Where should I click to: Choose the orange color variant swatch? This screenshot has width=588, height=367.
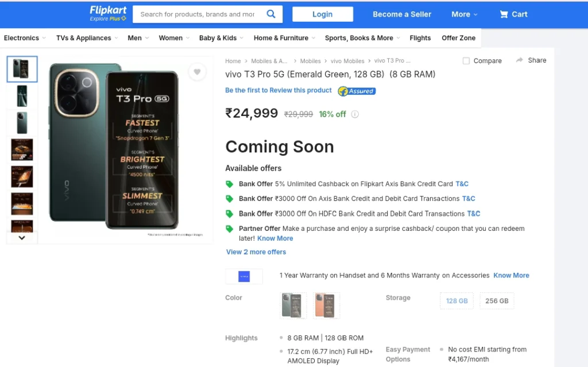[x=326, y=306]
